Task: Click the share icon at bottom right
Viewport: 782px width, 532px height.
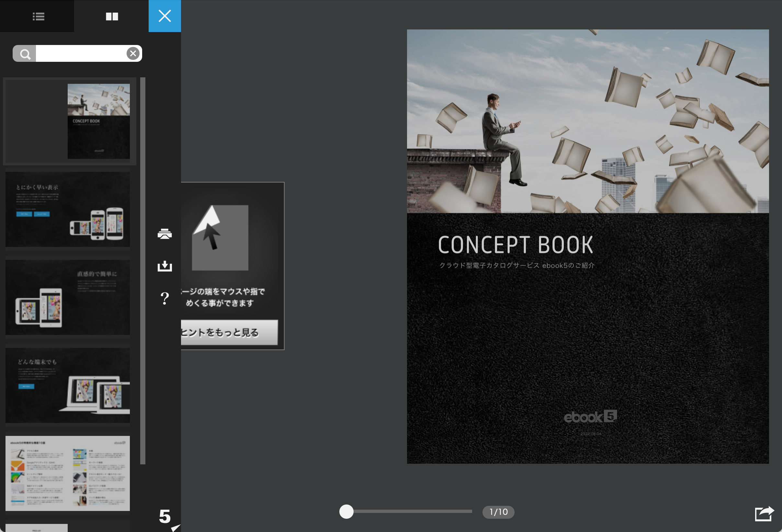Action: point(764,514)
